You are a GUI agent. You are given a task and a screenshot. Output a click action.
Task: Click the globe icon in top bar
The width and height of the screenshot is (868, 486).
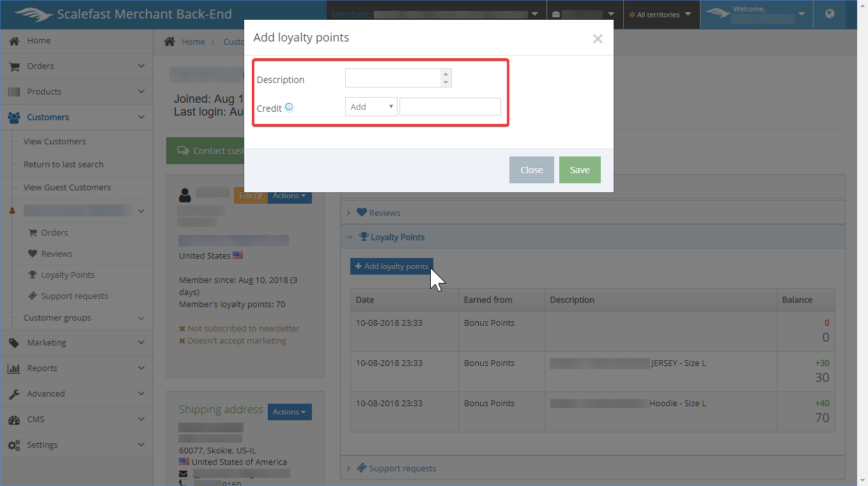830,14
